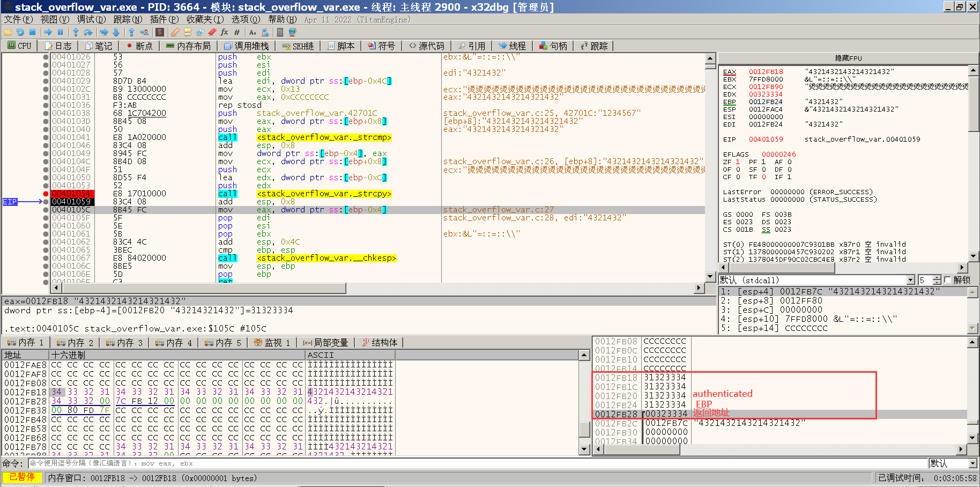Click the yellow 已暂停 status button
Image resolution: width=980 pixels, height=487 pixels.
coord(23,477)
